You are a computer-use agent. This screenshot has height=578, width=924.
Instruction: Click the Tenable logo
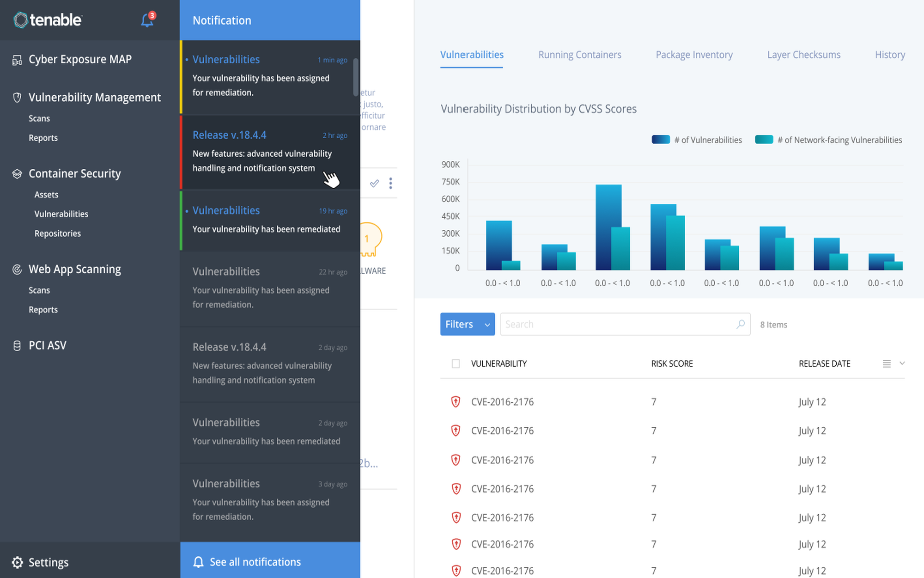click(x=47, y=20)
